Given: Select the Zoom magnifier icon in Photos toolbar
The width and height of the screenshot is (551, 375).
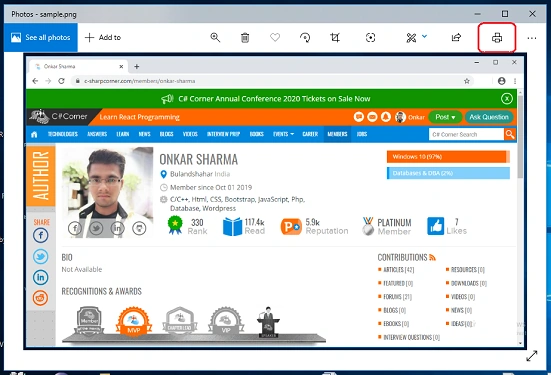Looking at the screenshot, I should (x=215, y=37).
